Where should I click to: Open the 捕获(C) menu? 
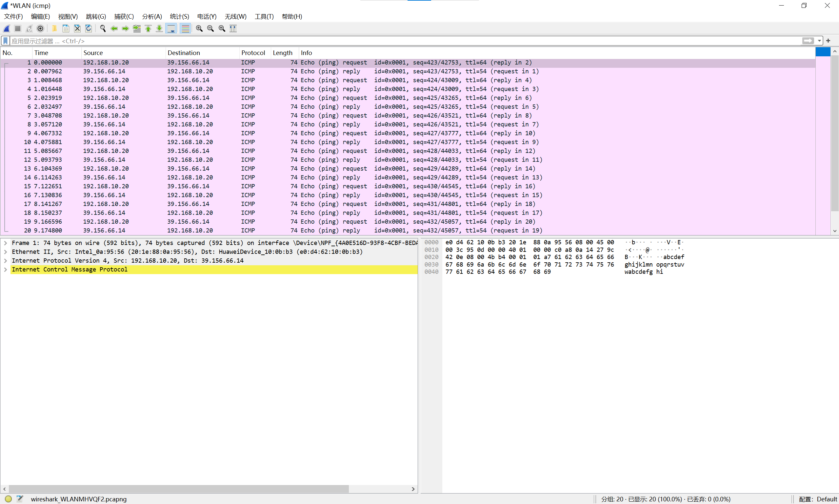point(124,16)
